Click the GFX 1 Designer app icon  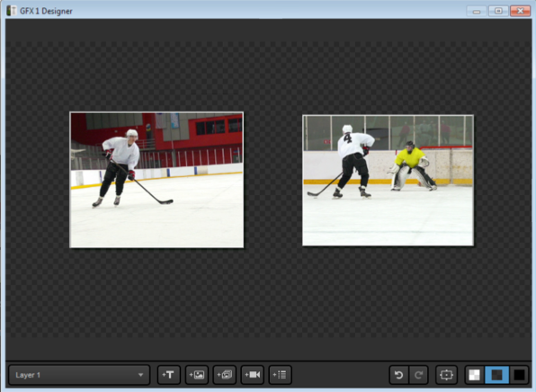(12, 11)
